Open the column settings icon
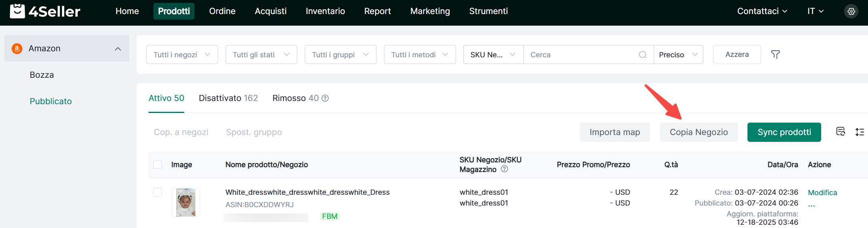868x228 pixels. [840, 132]
